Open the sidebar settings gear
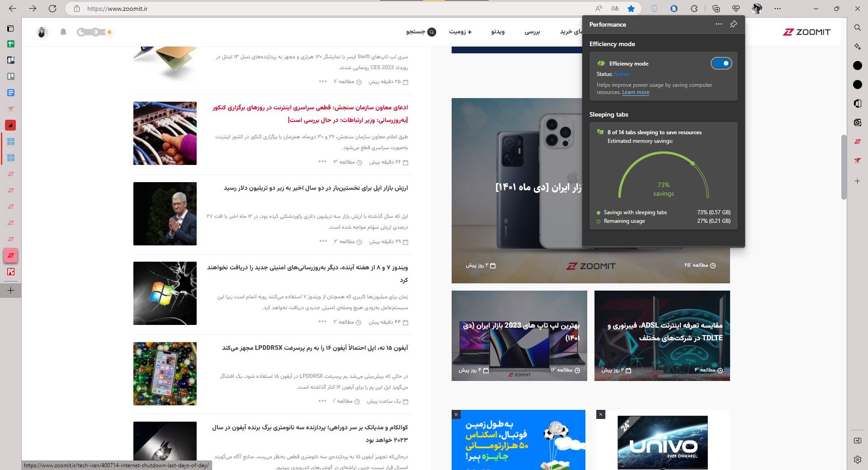 [857, 460]
